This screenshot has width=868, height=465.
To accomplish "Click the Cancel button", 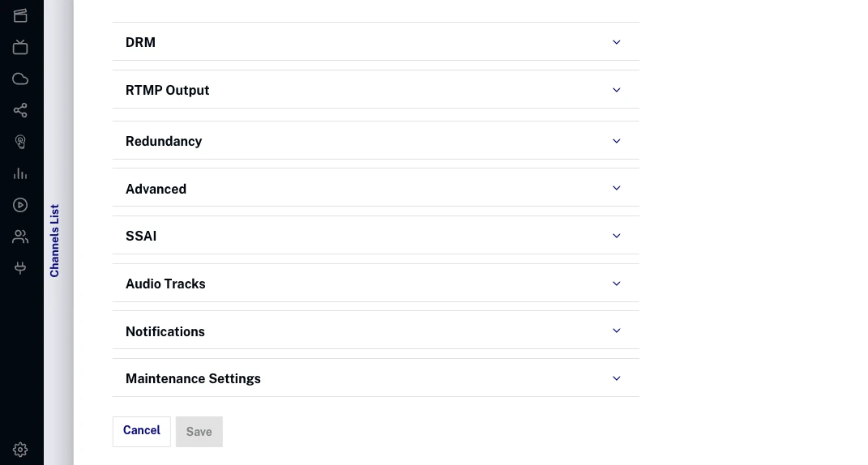I will 142,431.
